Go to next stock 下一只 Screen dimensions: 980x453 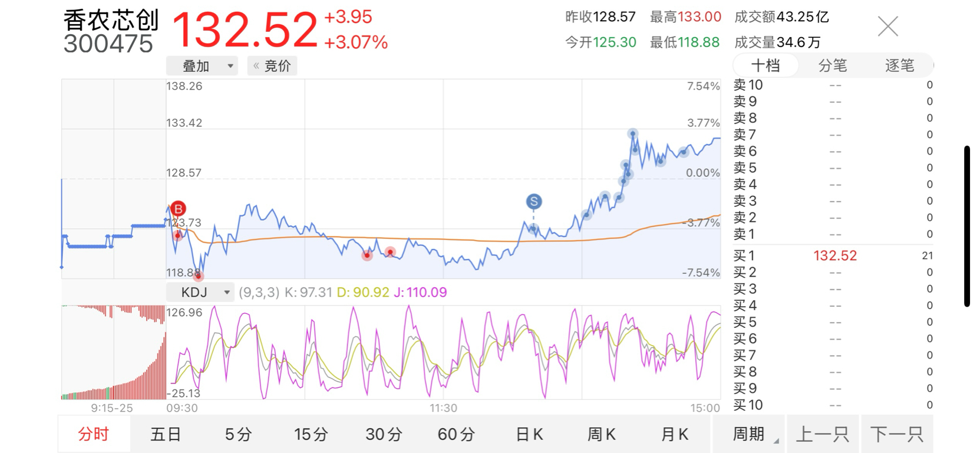(x=897, y=434)
